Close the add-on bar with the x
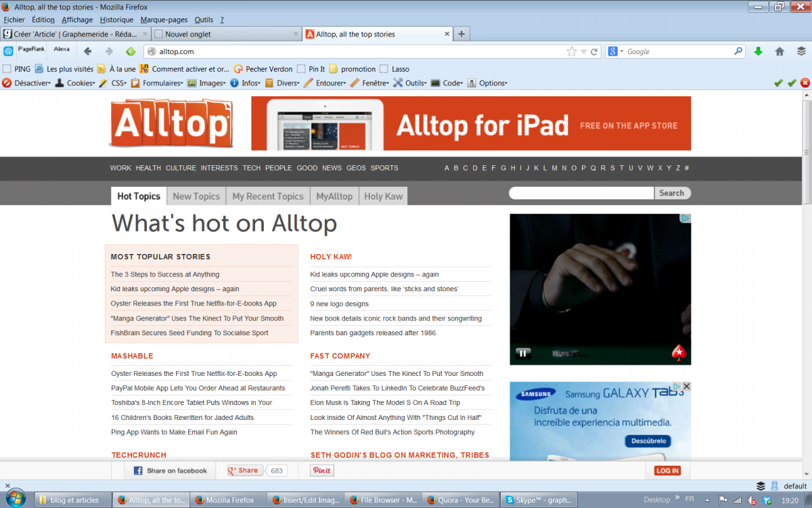812x508 pixels. (8, 486)
